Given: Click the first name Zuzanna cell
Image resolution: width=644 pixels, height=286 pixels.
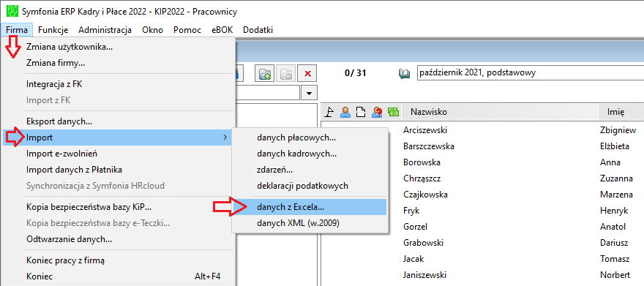Looking at the screenshot, I should point(616,178).
